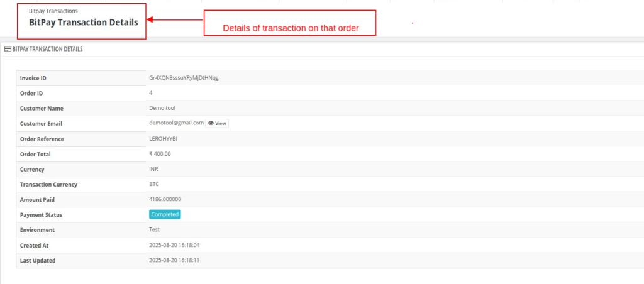Click the Payment Status row label

pos(41,215)
